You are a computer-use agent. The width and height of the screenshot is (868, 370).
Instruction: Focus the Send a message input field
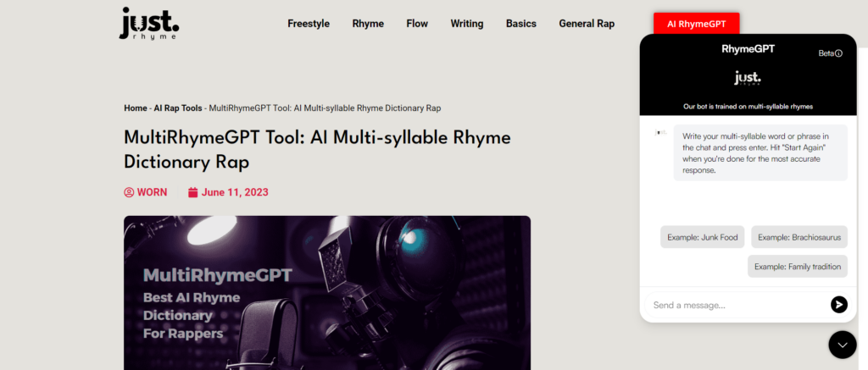(737, 306)
